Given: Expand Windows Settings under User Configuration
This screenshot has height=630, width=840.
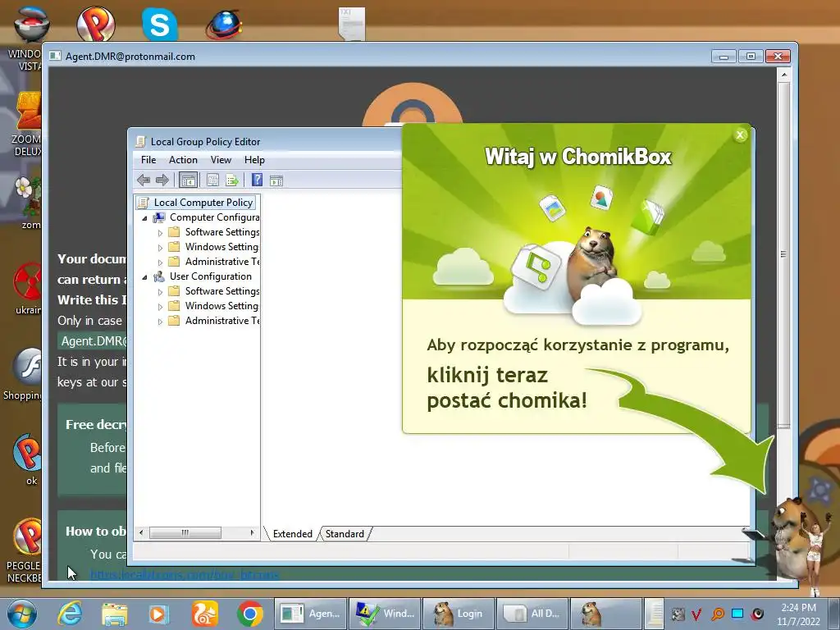Looking at the screenshot, I should [x=160, y=307].
